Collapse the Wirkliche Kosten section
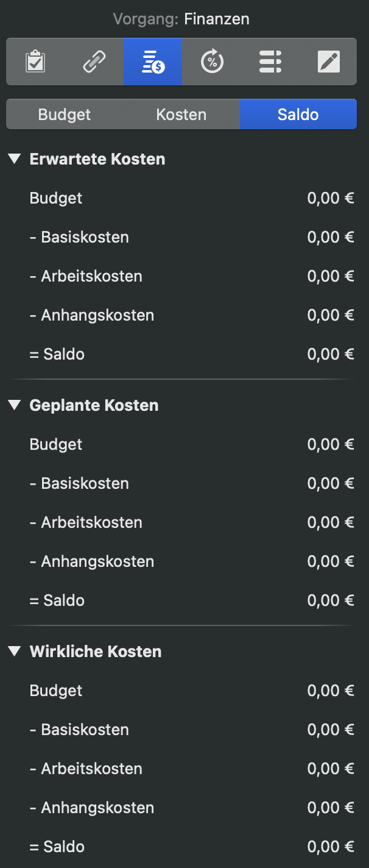369x868 pixels. pyautogui.click(x=14, y=651)
